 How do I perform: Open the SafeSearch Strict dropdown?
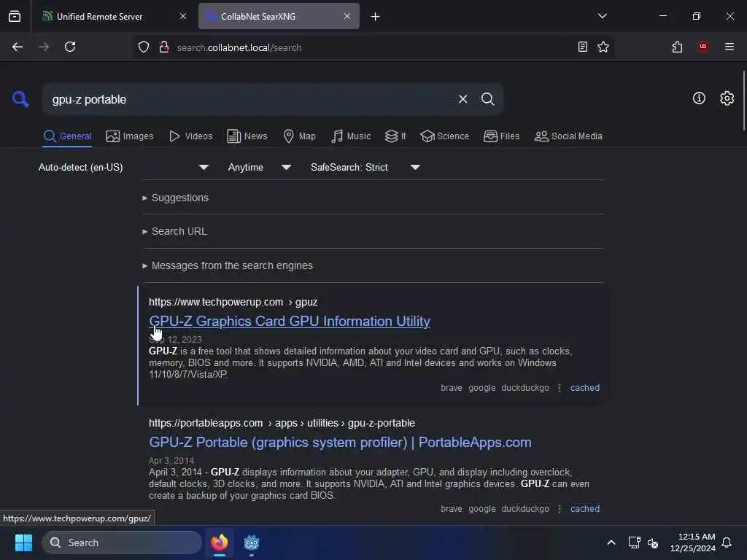pyautogui.click(x=365, y=167)
